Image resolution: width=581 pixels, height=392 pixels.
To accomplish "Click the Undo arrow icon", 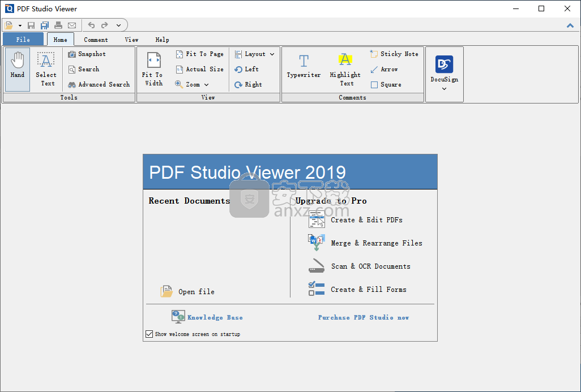I will 91,25.
